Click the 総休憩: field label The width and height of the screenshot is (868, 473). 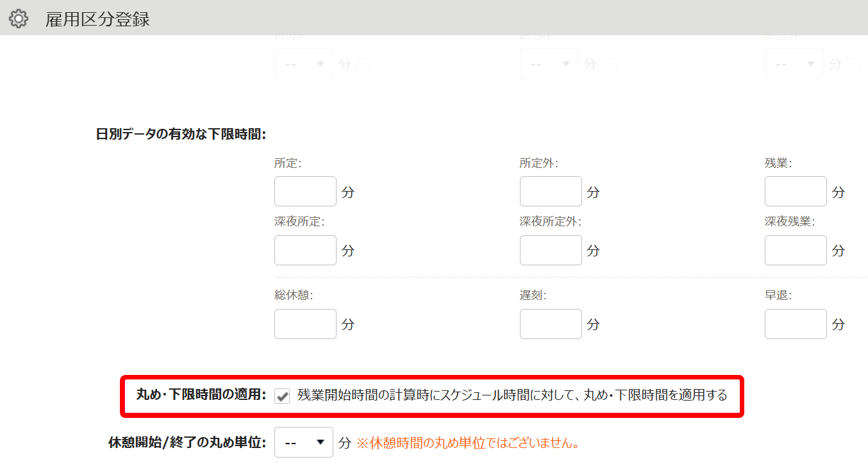293,295
